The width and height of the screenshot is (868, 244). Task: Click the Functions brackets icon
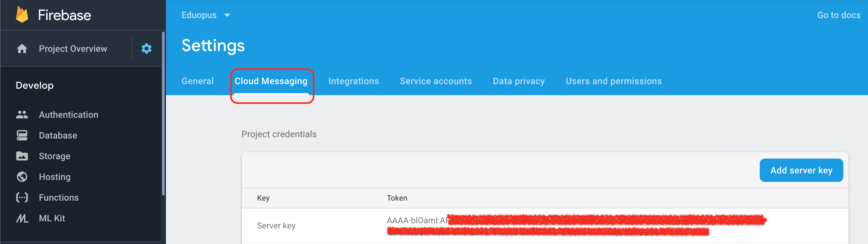[x=22, y=197]
